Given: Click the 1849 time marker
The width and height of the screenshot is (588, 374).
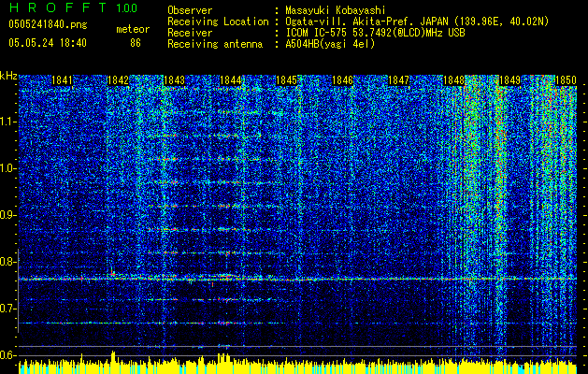Looking at the screenshot, I should click(510, 80).
